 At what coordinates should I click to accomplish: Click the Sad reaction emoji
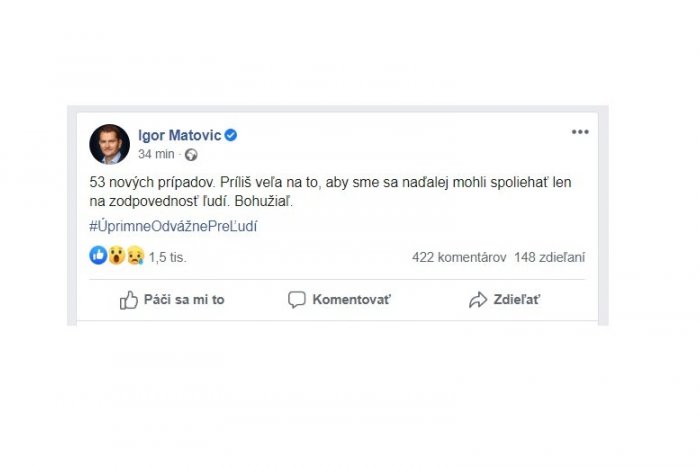133,256
